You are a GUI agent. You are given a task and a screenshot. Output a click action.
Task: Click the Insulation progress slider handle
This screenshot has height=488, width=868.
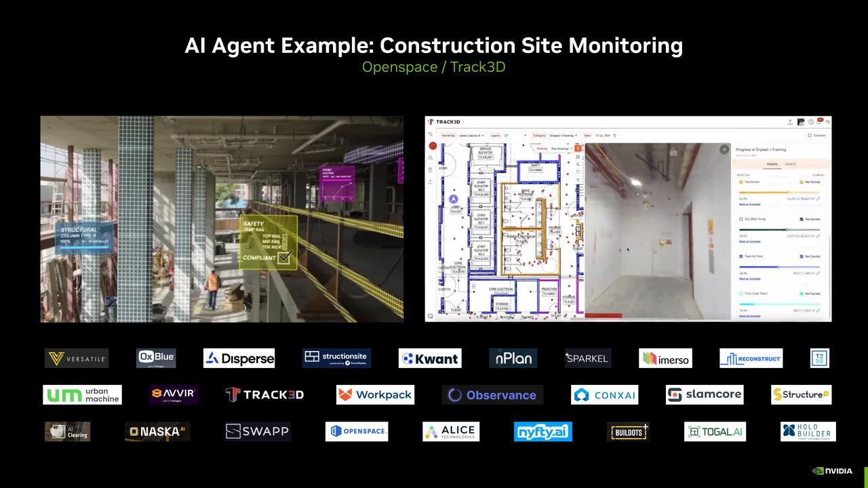[x=789, y=192]
